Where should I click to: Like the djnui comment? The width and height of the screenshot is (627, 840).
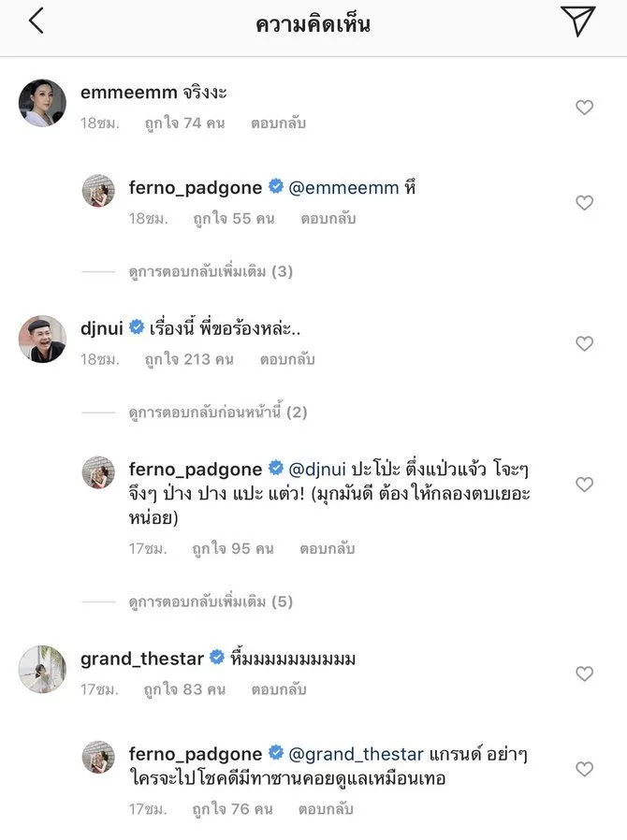click(584, 343)
